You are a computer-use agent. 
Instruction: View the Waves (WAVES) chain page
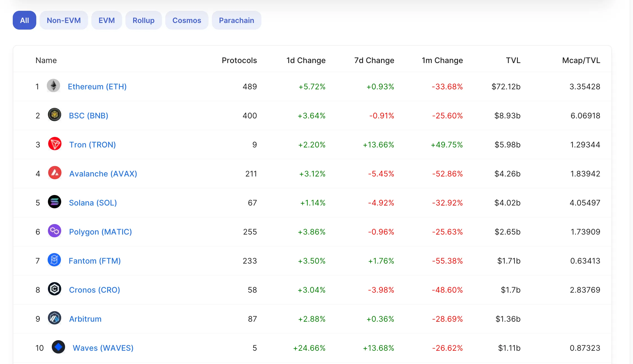coord(103,348)
